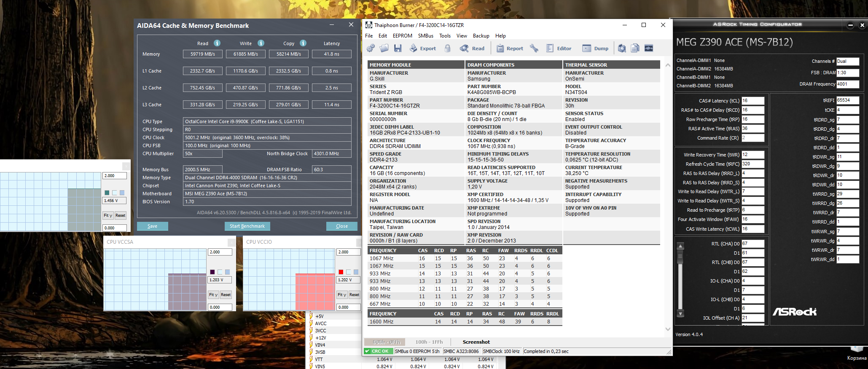
Task: Click Reset in the CPU VCCSA graph
Action: tap(226, 295)
